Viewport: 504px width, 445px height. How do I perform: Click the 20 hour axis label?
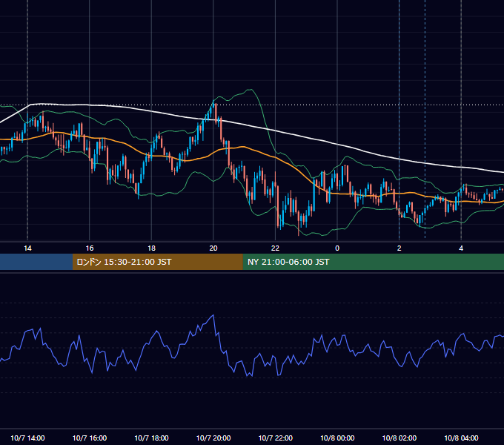(x=213, y=248)
